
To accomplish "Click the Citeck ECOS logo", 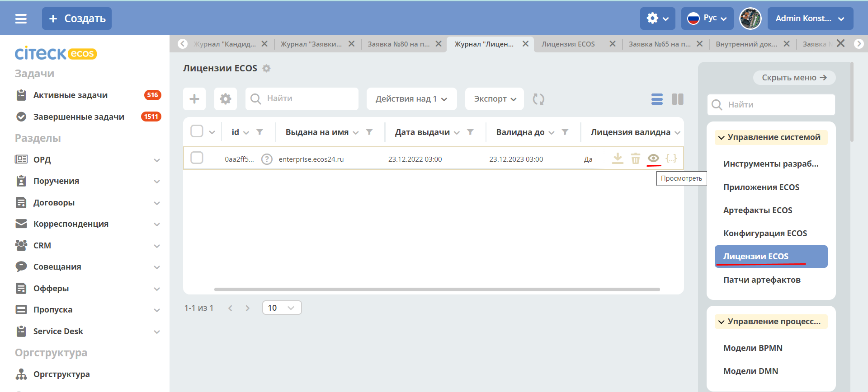I will [56, 53].
